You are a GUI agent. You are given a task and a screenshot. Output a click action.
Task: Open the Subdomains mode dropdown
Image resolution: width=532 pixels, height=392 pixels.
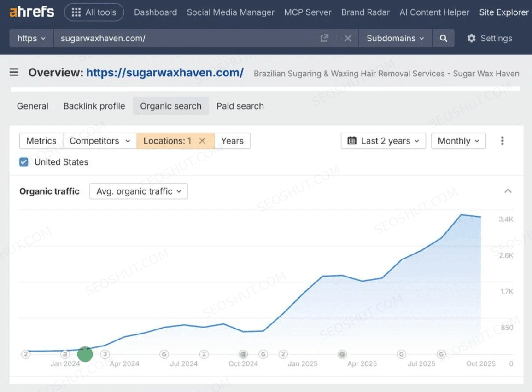pos(395,38)
